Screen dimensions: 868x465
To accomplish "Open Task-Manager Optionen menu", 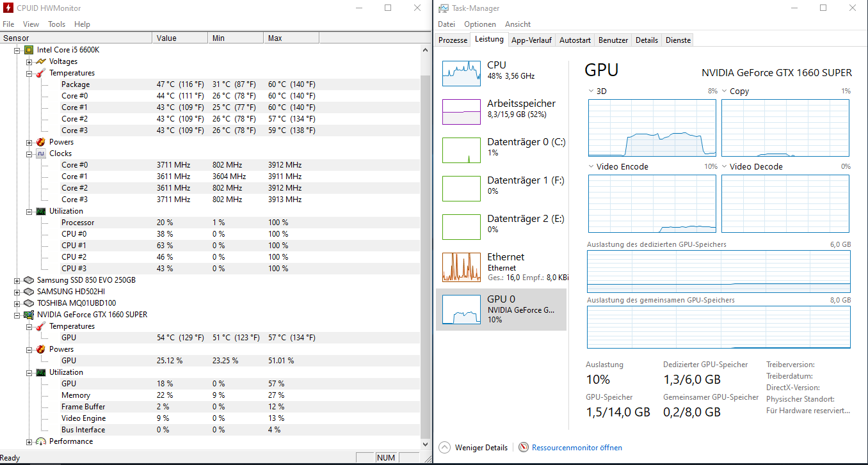I will [480, 24].
